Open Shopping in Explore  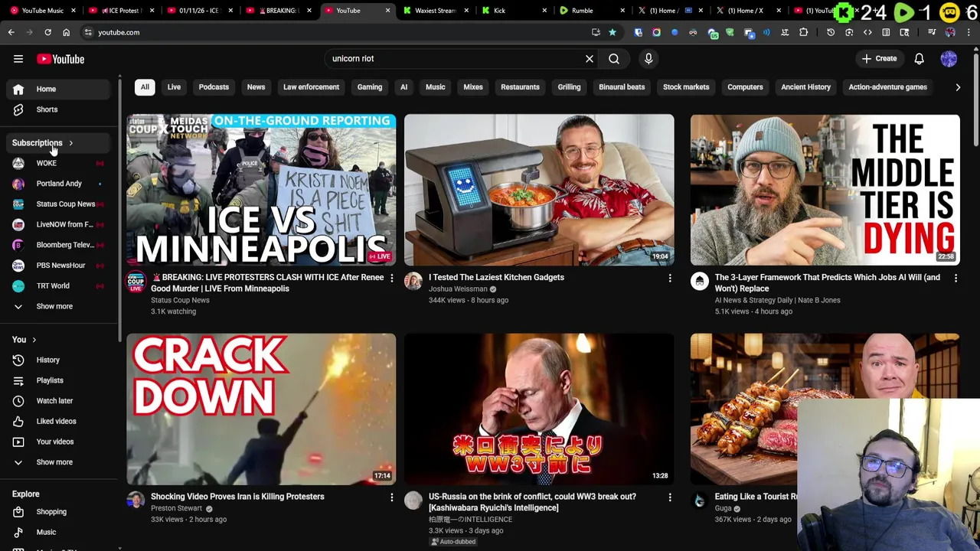(58, 512)
